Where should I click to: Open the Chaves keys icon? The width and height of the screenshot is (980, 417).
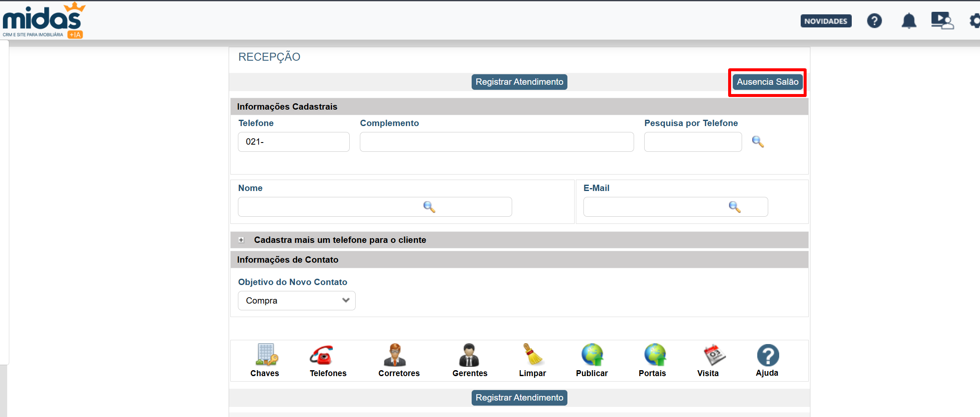266,355
